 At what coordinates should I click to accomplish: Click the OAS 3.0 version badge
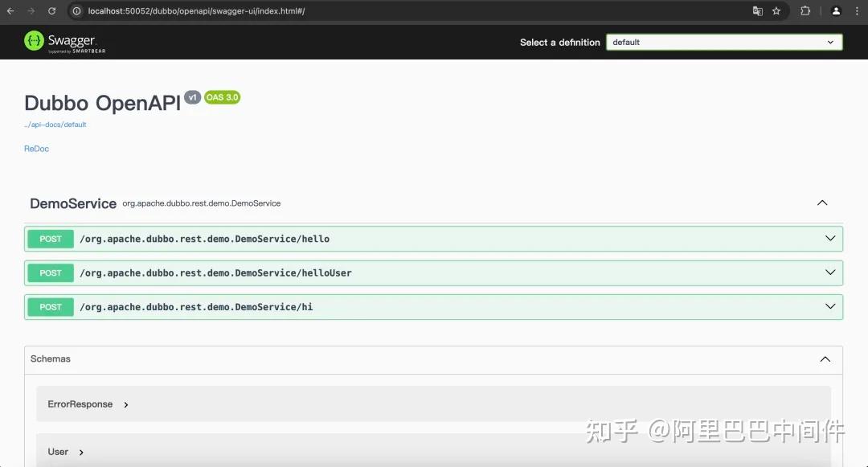[x=222, y=96]
